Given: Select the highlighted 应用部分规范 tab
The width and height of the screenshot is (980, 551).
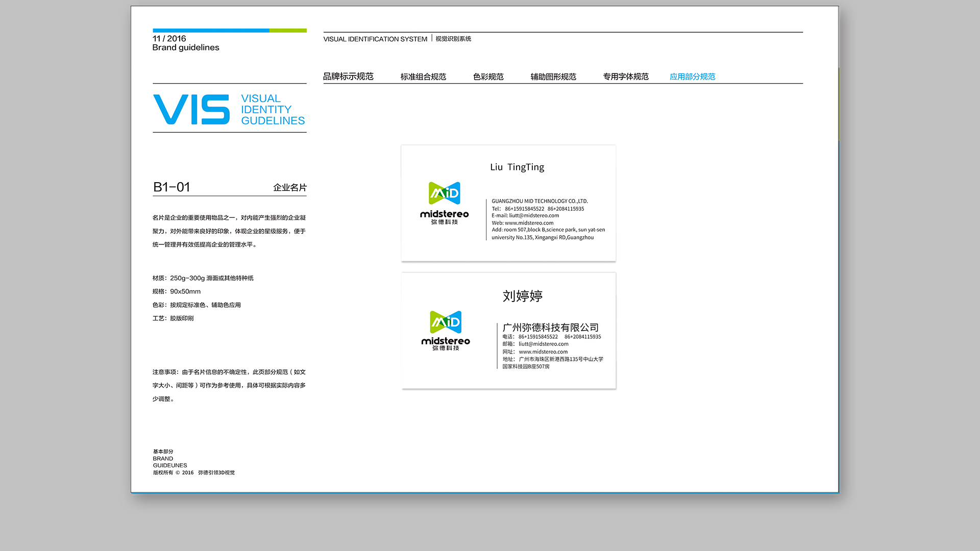Looking at the screenshot, I should point(693,77).
